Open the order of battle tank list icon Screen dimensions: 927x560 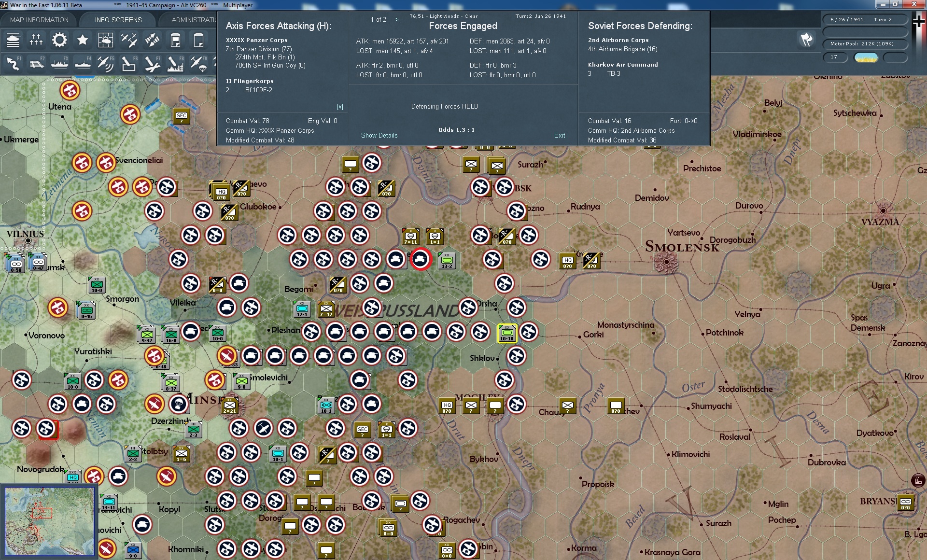13,40
